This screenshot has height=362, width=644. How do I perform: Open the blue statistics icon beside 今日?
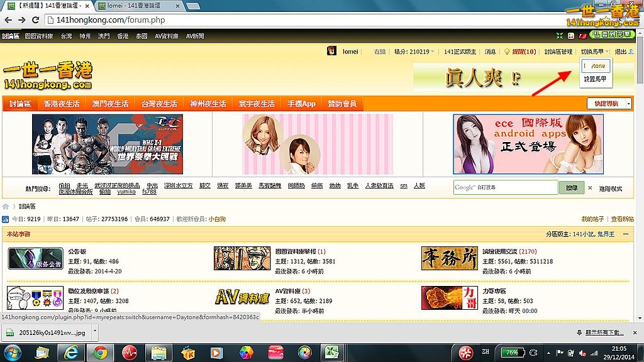pyautogui.click(x=5, y=219)
